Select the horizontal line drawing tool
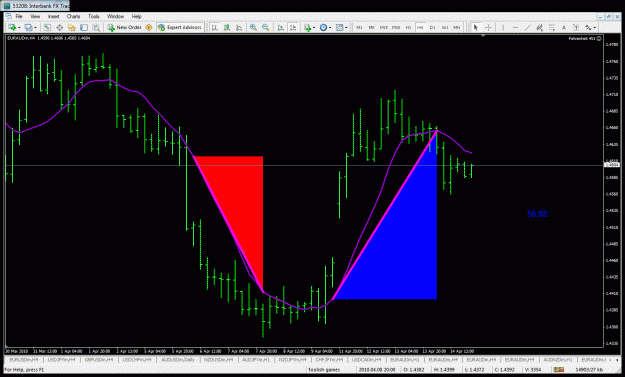 (x=515, y=27)
